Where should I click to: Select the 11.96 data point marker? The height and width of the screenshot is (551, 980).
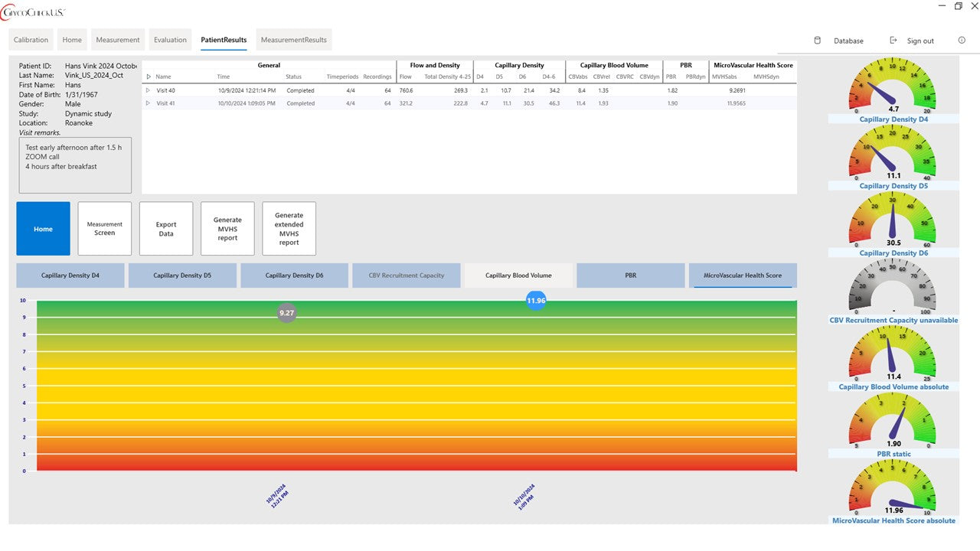pyautogui.click(x=536, y=301)
